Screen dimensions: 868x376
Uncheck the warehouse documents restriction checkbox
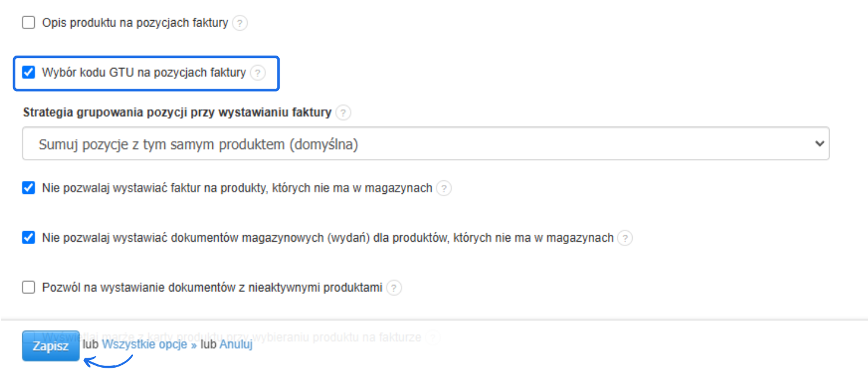27,238
